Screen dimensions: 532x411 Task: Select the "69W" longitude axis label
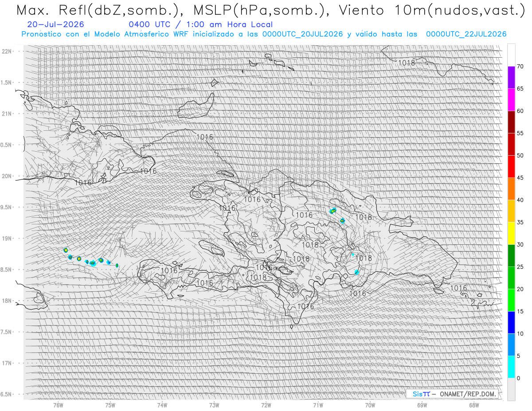[422, 405]
